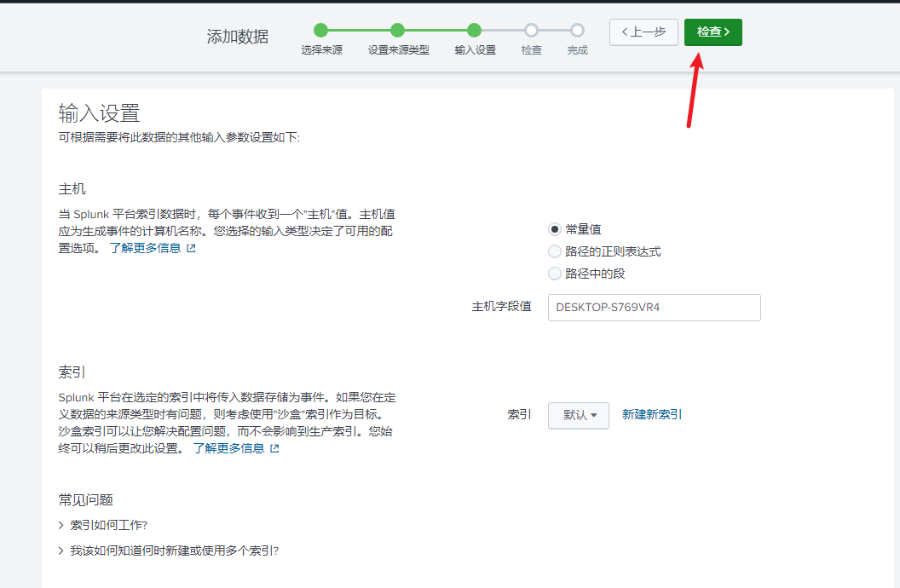Select the 常量值 radio option
The width and height of the screenshot is (900, 588).
pyautogui.click(x=555, y=229)
